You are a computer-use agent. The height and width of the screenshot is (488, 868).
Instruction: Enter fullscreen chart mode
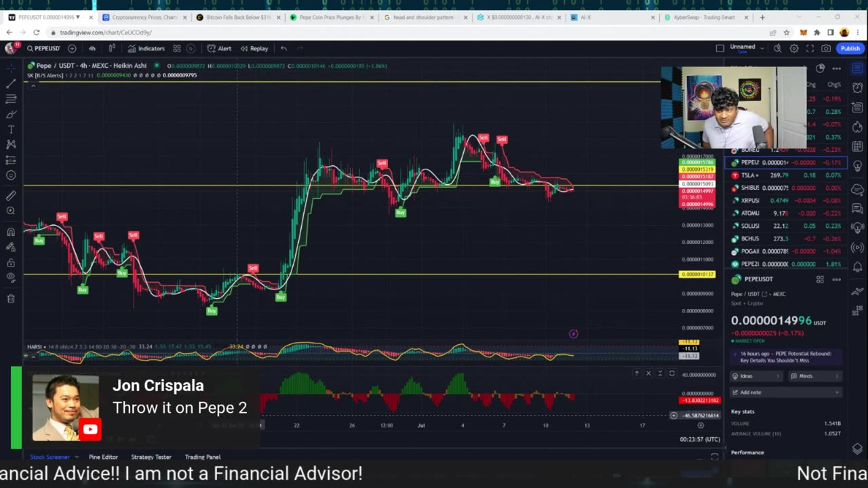pyautogui.click(x=810, y=48)
